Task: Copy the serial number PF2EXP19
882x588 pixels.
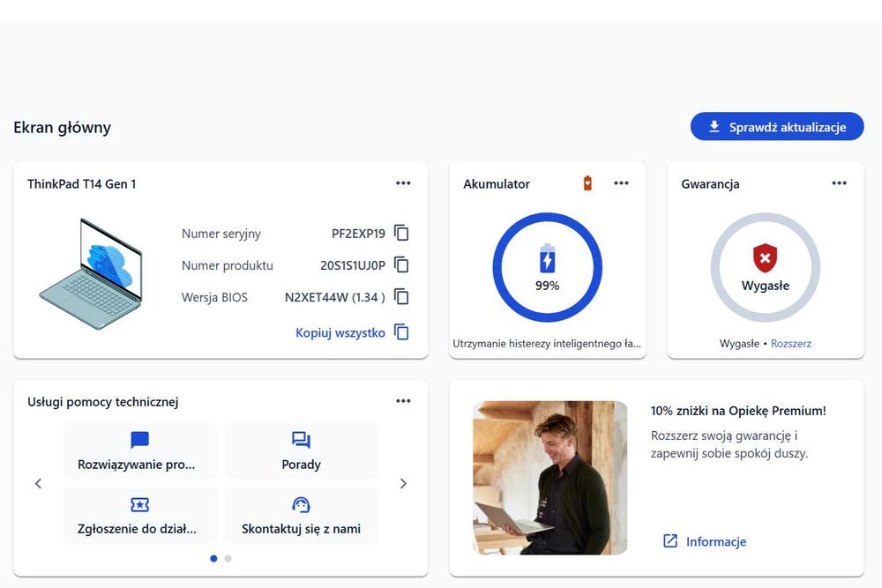Action: 401,233
